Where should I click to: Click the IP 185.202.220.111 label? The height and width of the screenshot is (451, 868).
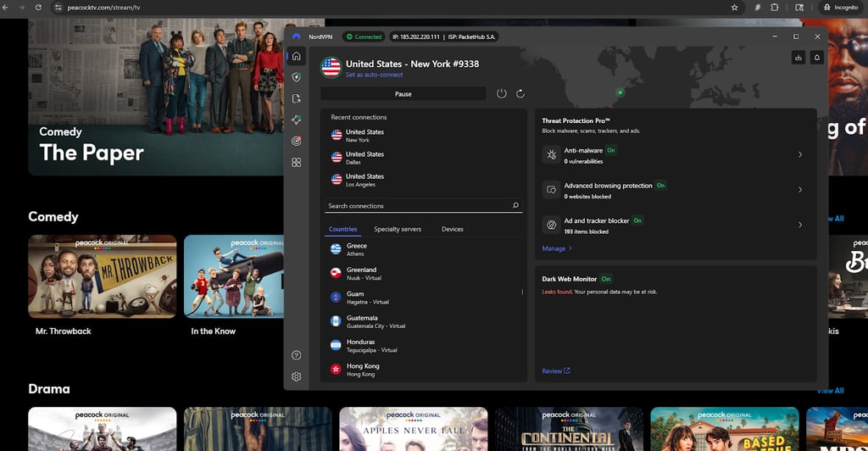pos(415,36)
